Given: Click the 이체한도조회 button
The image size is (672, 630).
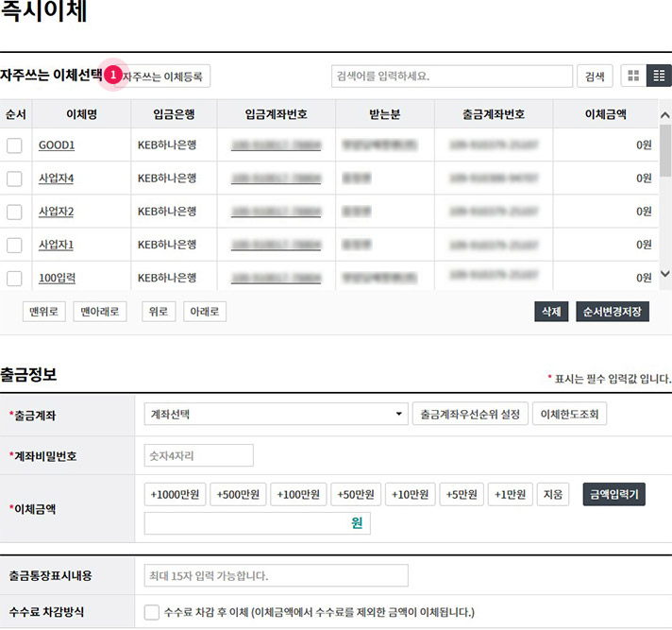Looking at the screenshot, I should [569, 414].
